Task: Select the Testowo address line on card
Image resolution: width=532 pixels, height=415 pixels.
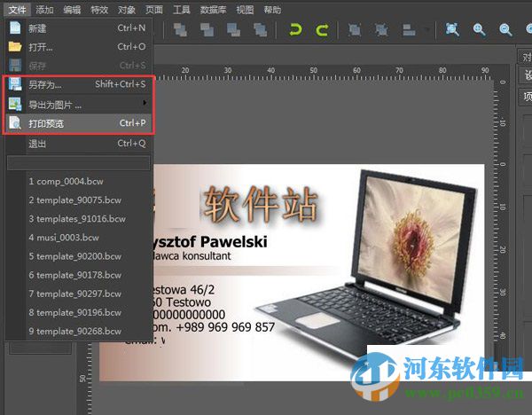Action: (182, 302)
